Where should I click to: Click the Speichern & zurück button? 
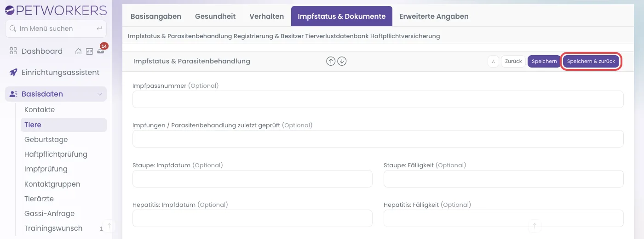tap(591, 61)
